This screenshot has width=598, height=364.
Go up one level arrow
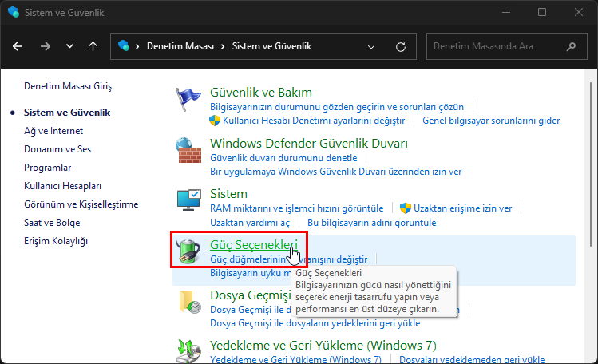point(93,46)
